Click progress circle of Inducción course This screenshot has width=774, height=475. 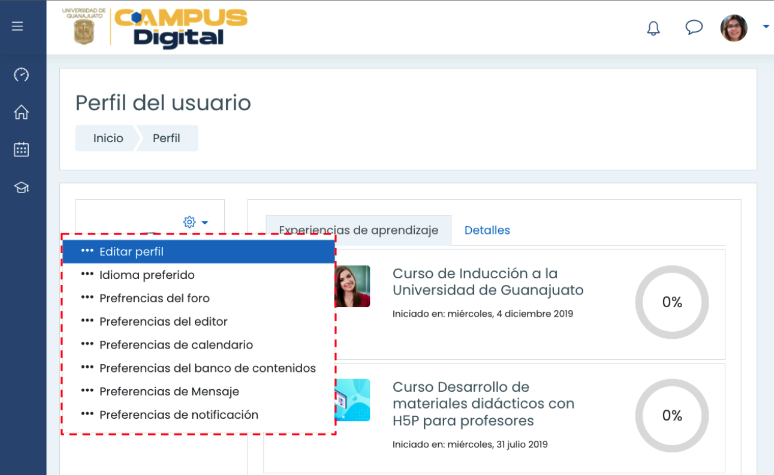coord(672,302)
